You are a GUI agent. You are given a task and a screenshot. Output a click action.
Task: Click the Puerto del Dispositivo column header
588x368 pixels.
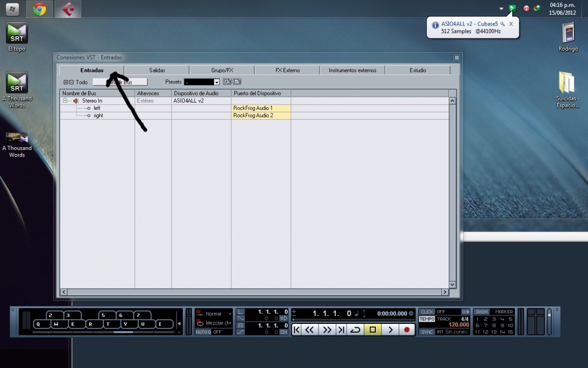(x=261, y=93)
